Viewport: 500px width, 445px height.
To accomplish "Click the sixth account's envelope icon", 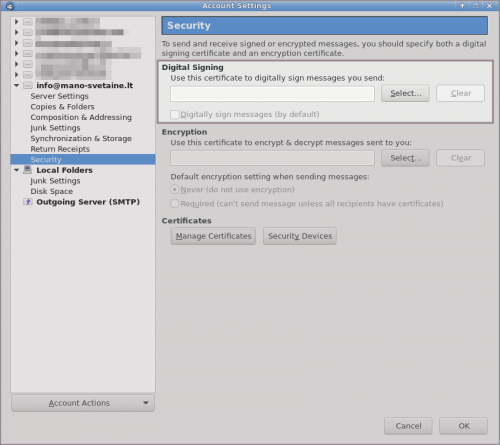I will coord(28,75).
